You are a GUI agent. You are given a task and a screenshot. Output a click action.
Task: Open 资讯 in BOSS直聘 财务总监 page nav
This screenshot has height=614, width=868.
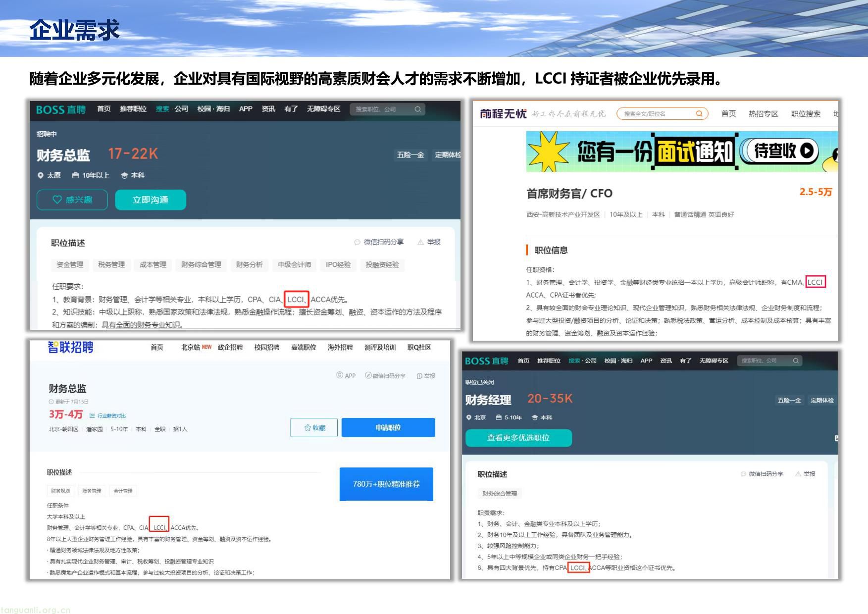pos(268,109)
